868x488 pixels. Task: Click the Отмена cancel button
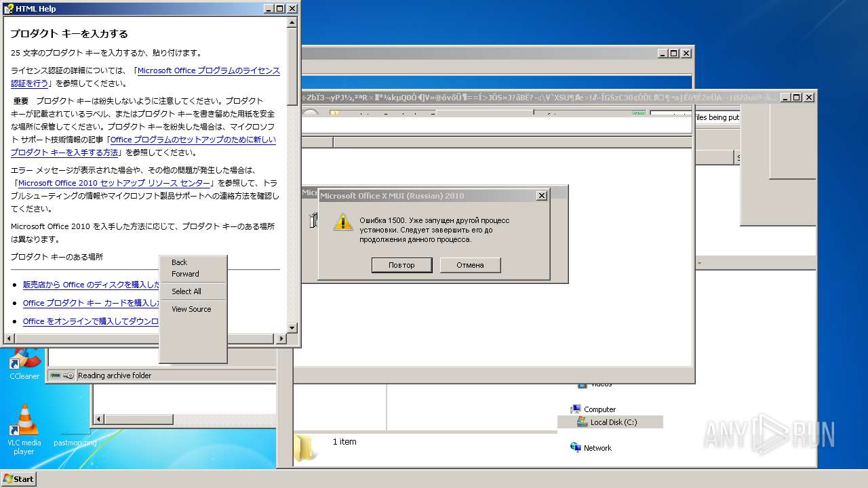(470, 265)
